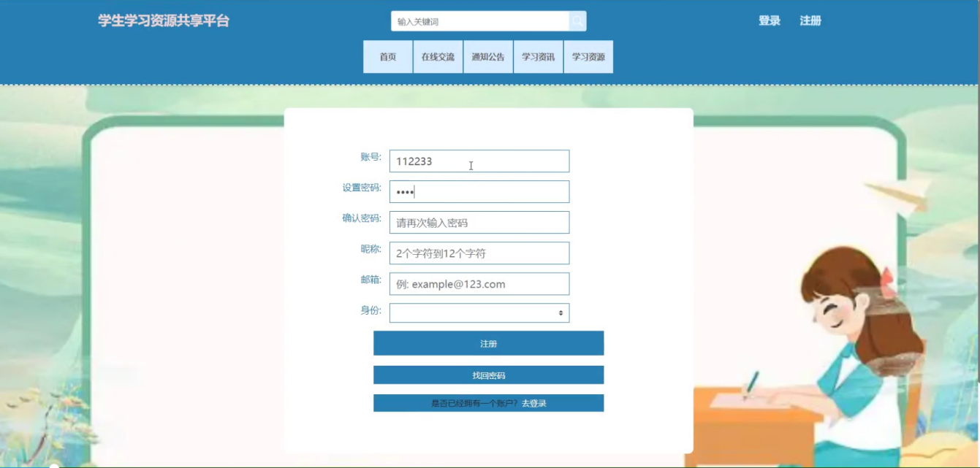The image size is (980, 468).
Task: Focus the 输入关键词 search field
Action: (x=480, y=21)
